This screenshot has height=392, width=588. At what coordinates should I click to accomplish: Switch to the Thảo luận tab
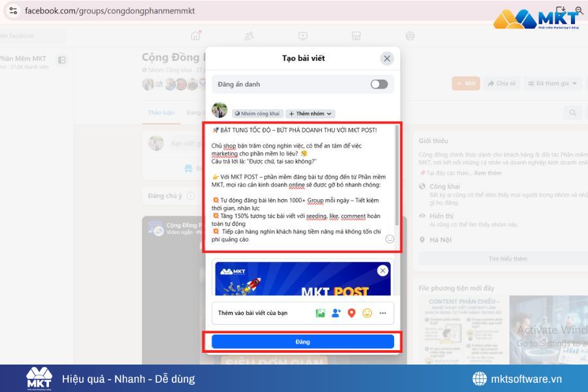[x=161, y=112]
